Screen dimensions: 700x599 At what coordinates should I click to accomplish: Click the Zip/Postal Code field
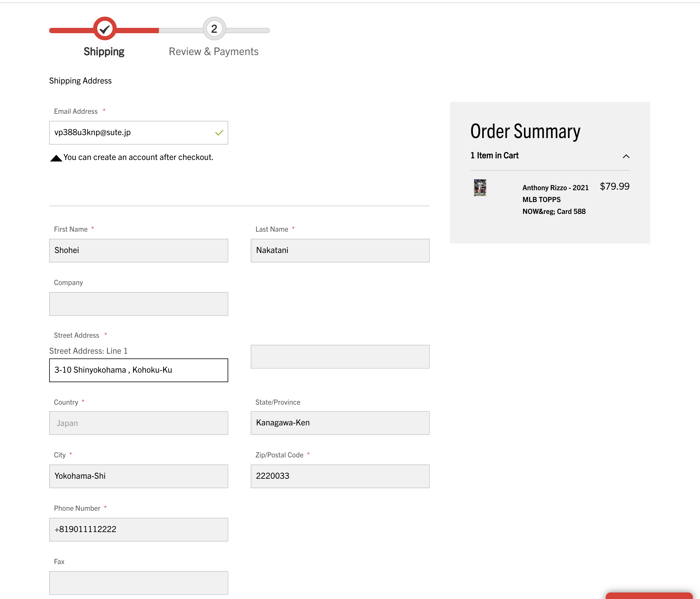coord(340,476)
